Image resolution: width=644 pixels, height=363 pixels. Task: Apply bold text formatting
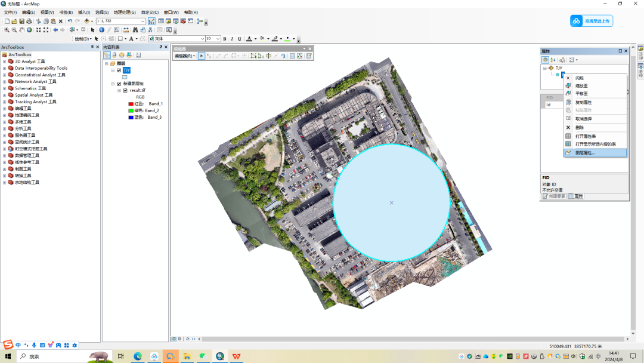[x=225, y=39]
